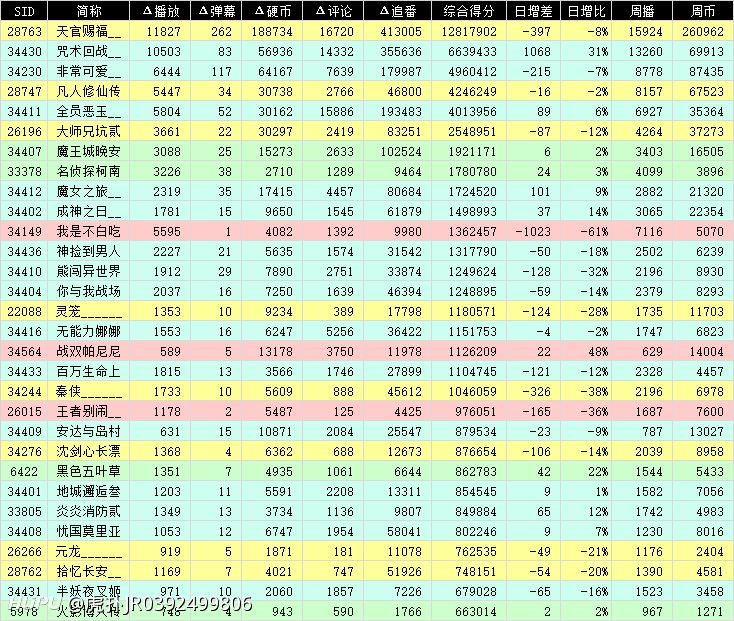Click total score value 6639433
Screen dimensions: 734x621
pyautogui.click(x=472, y=51)
